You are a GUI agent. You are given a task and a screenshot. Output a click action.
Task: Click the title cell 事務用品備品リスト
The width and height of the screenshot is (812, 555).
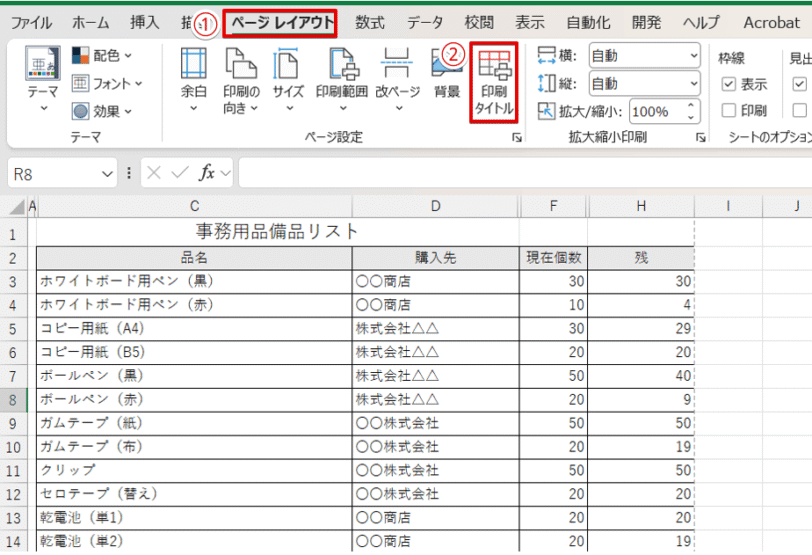[x=277, y=231]
